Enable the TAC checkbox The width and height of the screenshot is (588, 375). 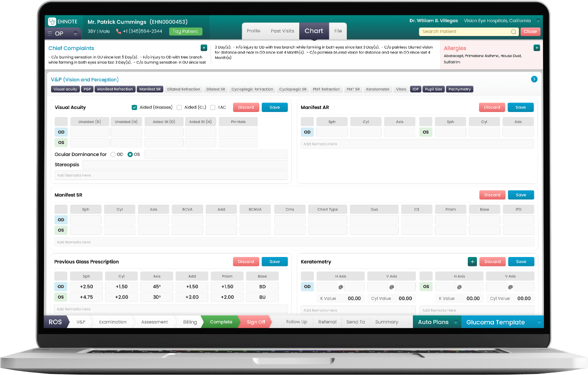(213, 107)
